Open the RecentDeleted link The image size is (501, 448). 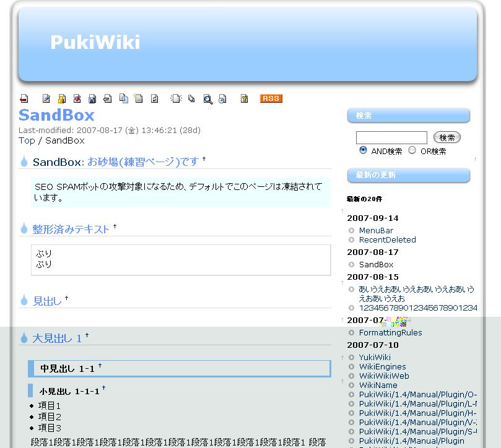pyautogui.click(x=387, y=239)
